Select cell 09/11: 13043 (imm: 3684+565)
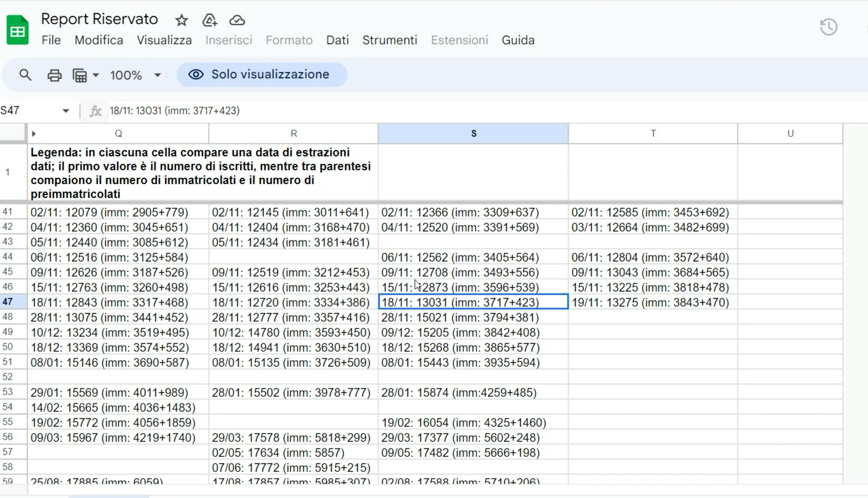 pyautogui.click(x=653, y=272)
